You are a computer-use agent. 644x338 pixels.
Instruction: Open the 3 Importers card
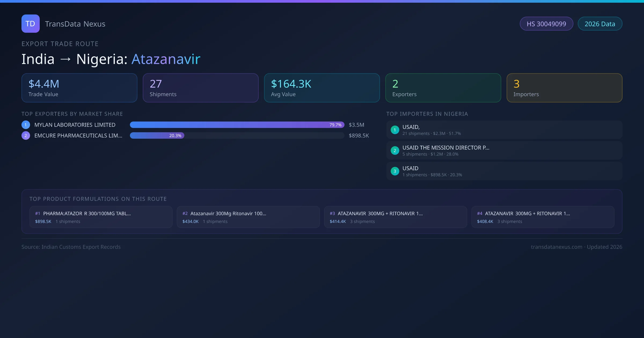point(564,88)
